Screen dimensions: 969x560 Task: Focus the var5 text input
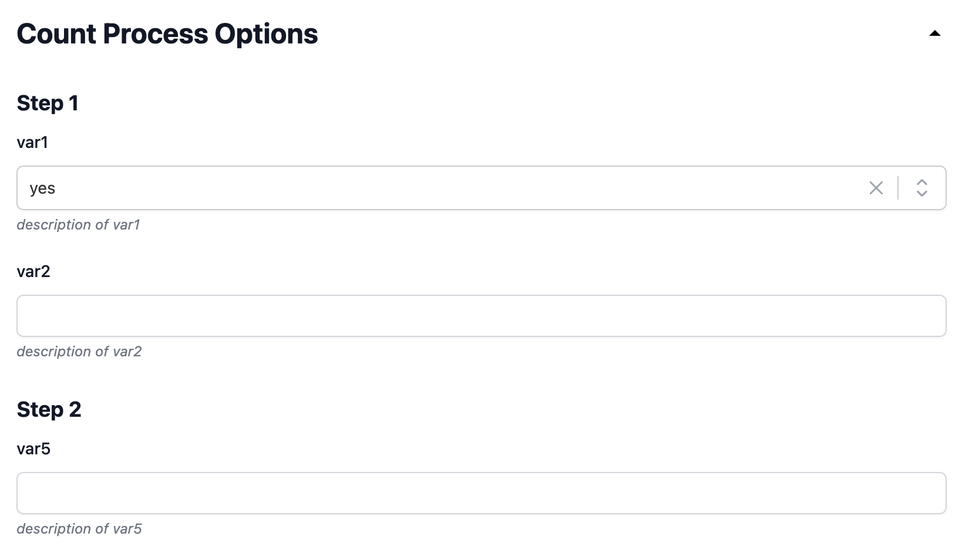(x=481, y=493)
